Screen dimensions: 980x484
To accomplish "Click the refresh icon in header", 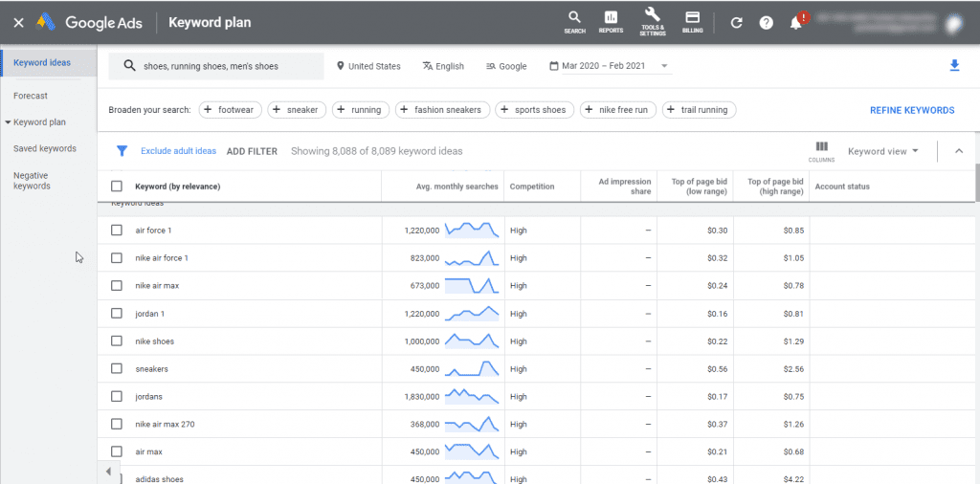I will (736, 23).
